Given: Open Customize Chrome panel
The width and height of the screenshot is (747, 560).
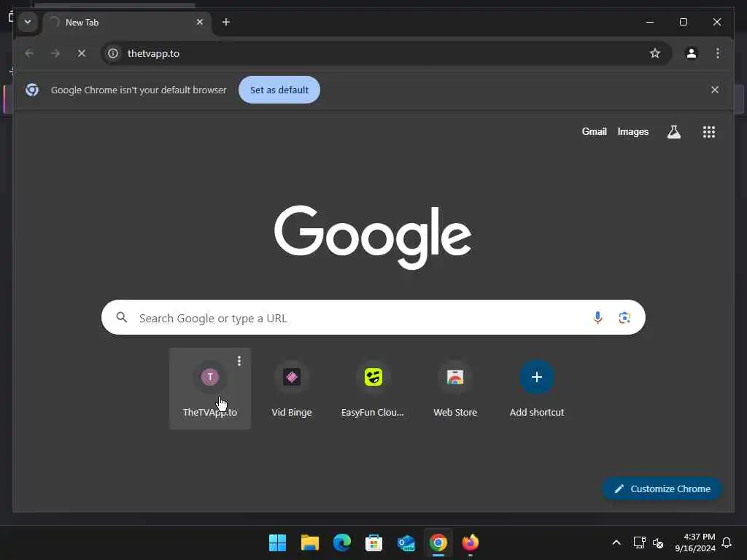Looking at the screenshot, I should (662, 489).
